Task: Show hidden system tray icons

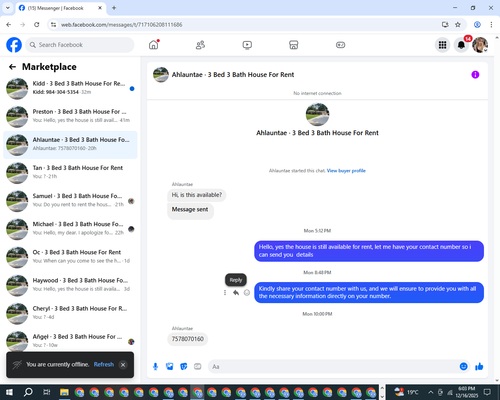Action: click(431, 392)
